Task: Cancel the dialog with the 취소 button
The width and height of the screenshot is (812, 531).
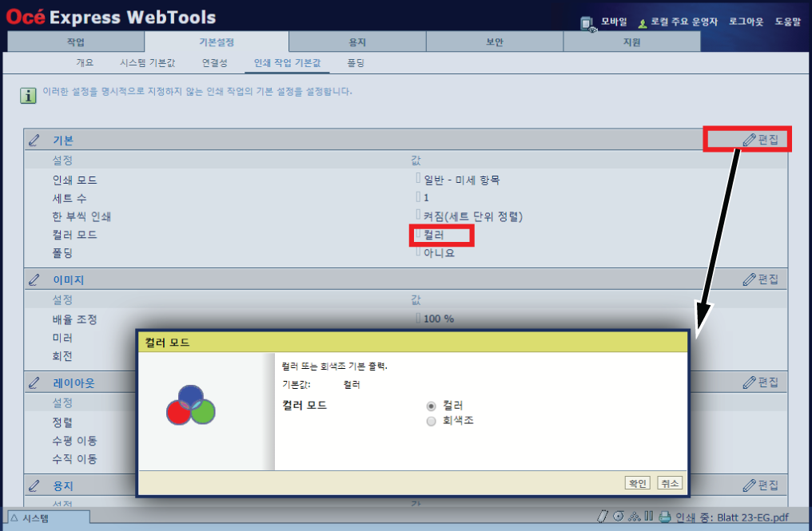Action: [x=670, y=483]
